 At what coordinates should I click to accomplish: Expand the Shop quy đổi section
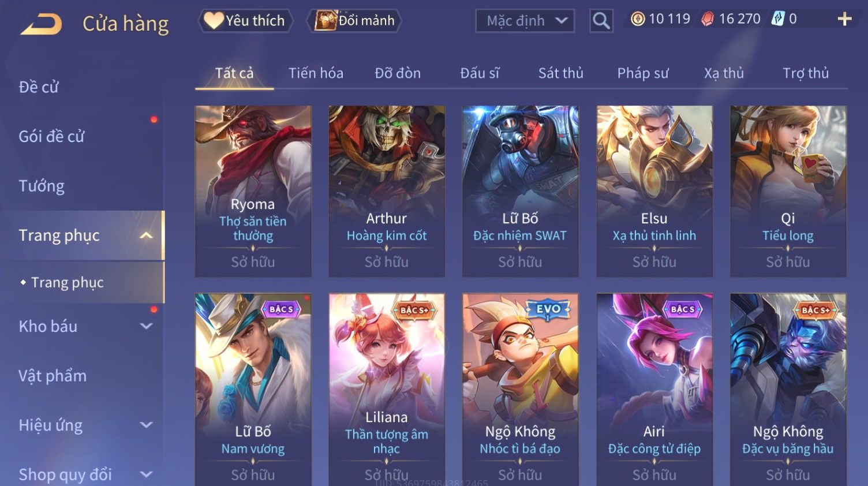(147, 474)
